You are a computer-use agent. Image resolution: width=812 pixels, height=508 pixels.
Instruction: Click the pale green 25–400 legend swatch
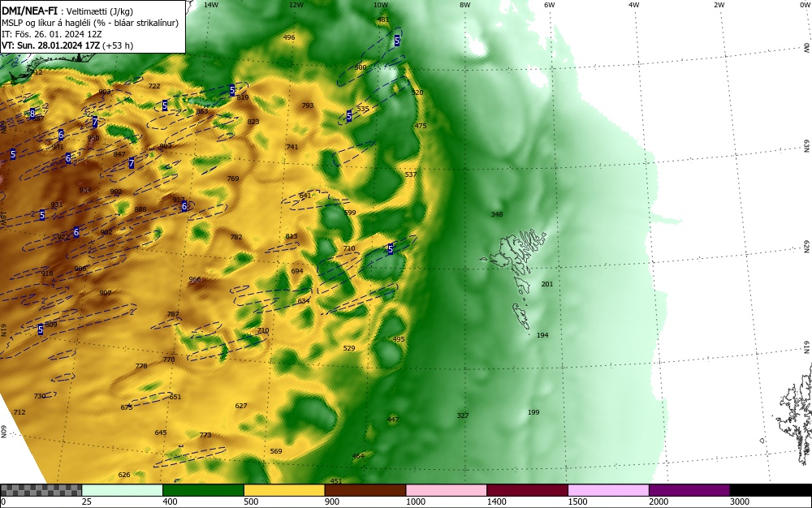coord(123,490)
